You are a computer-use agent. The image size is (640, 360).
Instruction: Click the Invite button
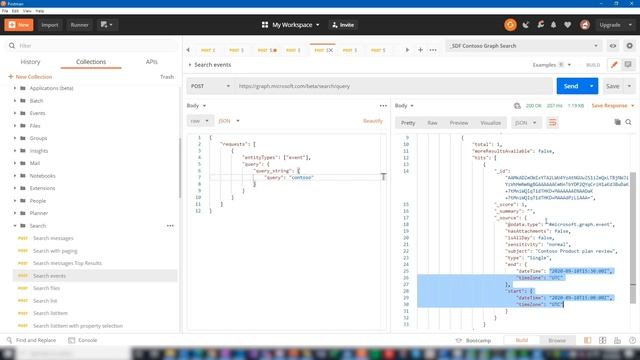click(343, 25)
